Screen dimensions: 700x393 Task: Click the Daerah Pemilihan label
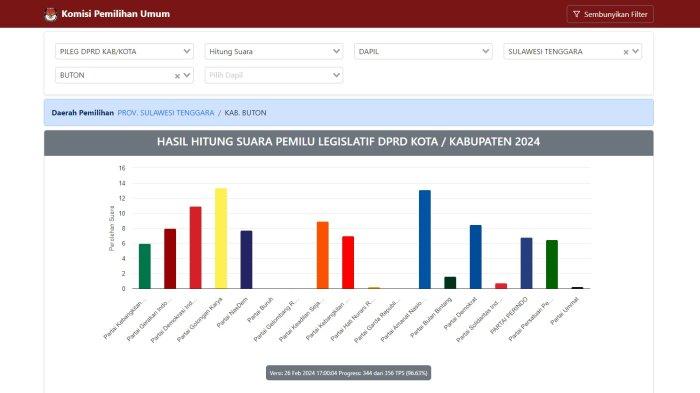(x=83, y=113)
